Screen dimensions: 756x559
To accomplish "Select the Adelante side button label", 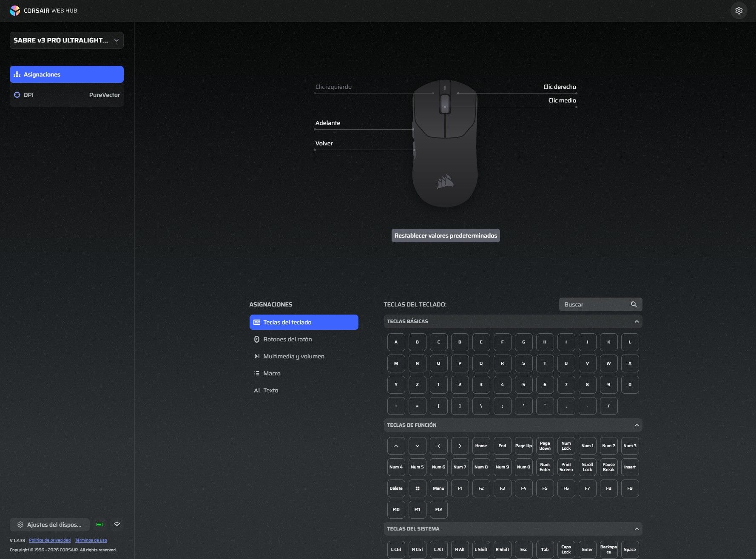I will [328, 123].
